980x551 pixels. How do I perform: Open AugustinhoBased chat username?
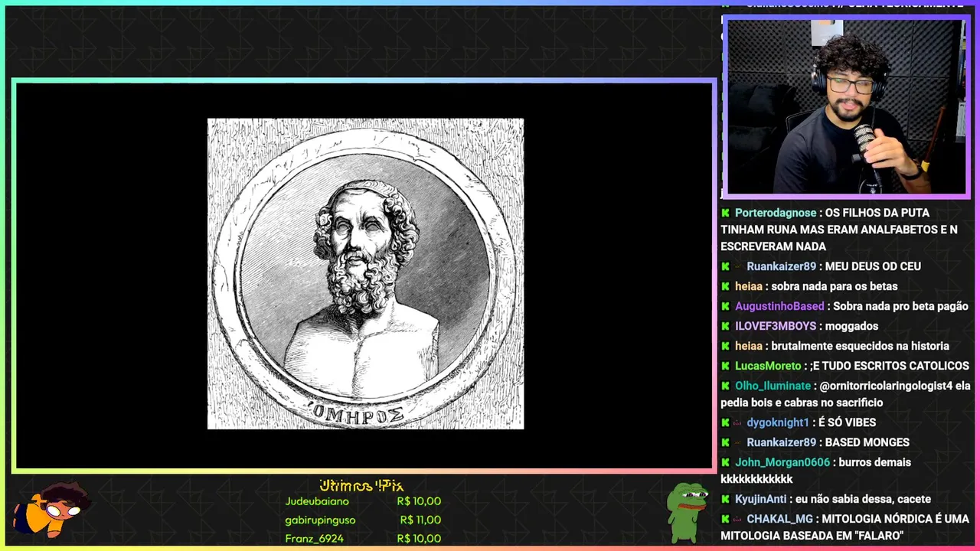pyautogui.click(x=779, y=306)
